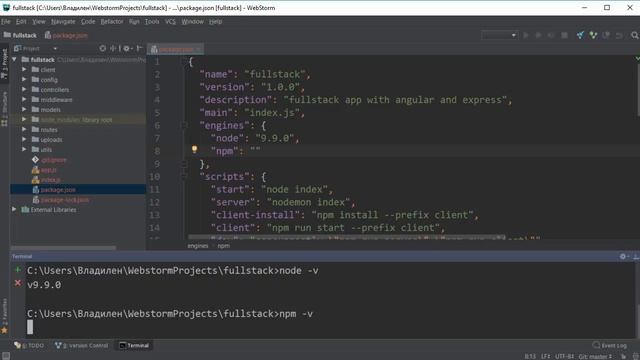Toggle tool window bars icon at the bottom-left corner
The image size is (640, 360).
(6, 356)
